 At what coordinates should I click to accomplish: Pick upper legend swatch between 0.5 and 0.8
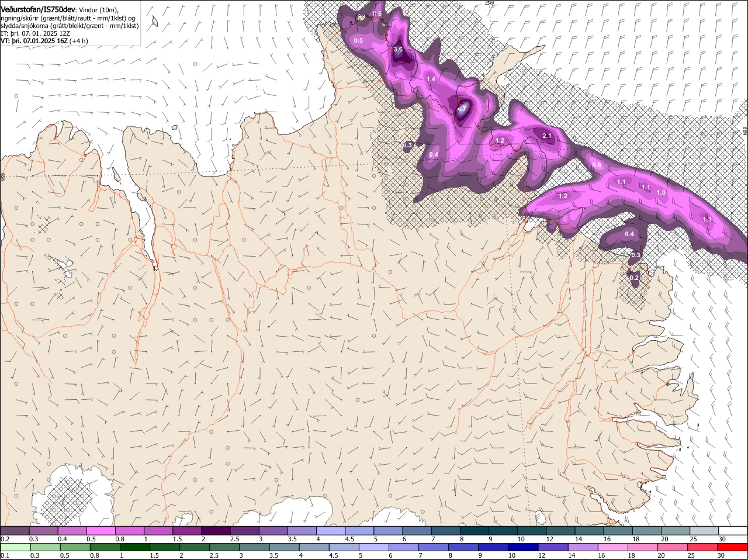tap(101, 531)
